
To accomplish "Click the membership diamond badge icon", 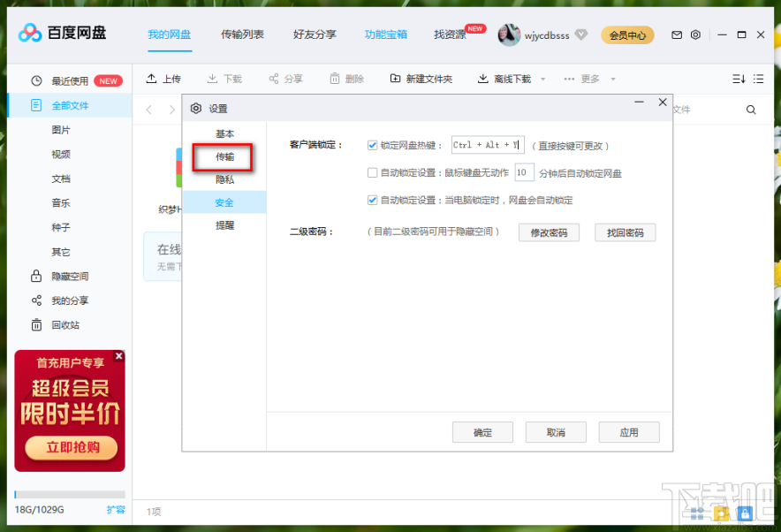I will pyautogui.click(x=580, y=34).
